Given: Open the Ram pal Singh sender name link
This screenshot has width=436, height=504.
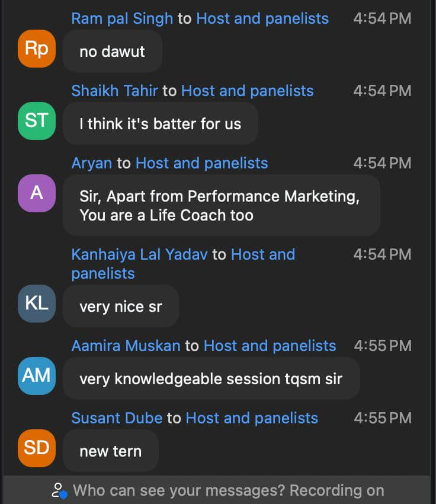Looking at the screenshot, I should 122,18.
